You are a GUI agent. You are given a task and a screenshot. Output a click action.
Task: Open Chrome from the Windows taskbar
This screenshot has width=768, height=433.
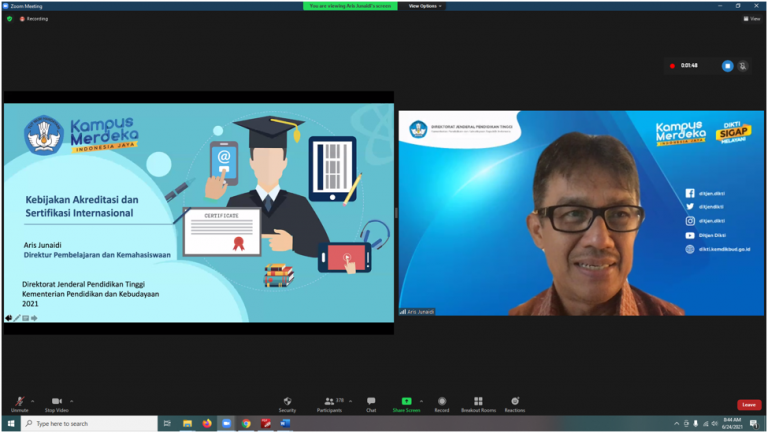(246, 424)
